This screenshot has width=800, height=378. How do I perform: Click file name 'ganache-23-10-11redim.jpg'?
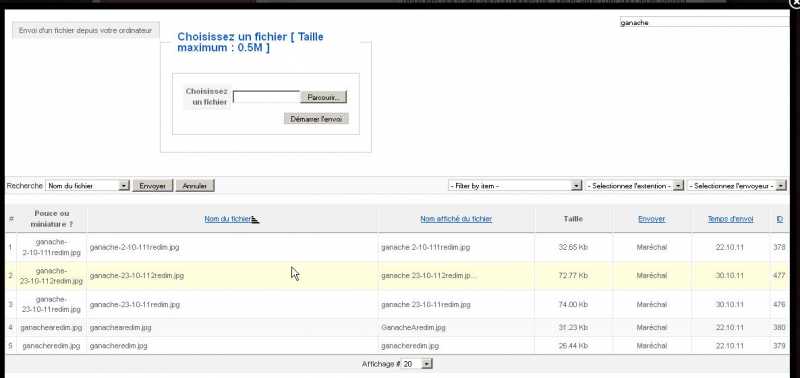(134, 305)
